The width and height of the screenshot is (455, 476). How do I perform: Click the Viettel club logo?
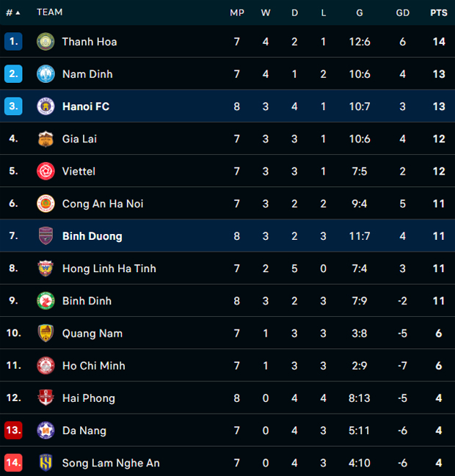click(45, 171)
